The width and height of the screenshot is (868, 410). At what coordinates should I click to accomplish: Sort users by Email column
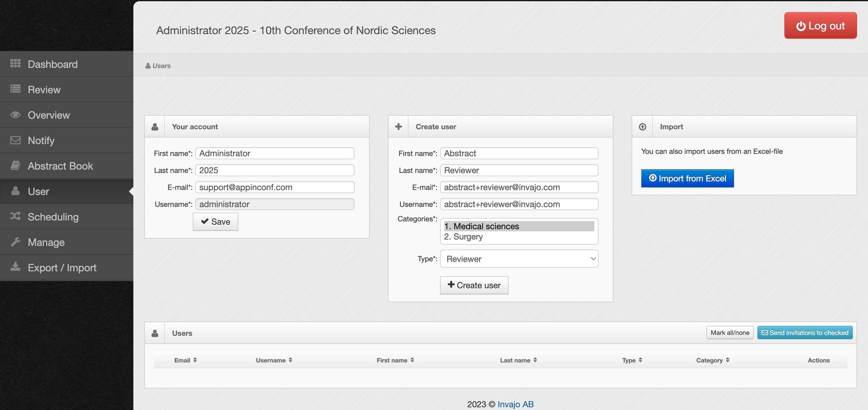point(185,360)
